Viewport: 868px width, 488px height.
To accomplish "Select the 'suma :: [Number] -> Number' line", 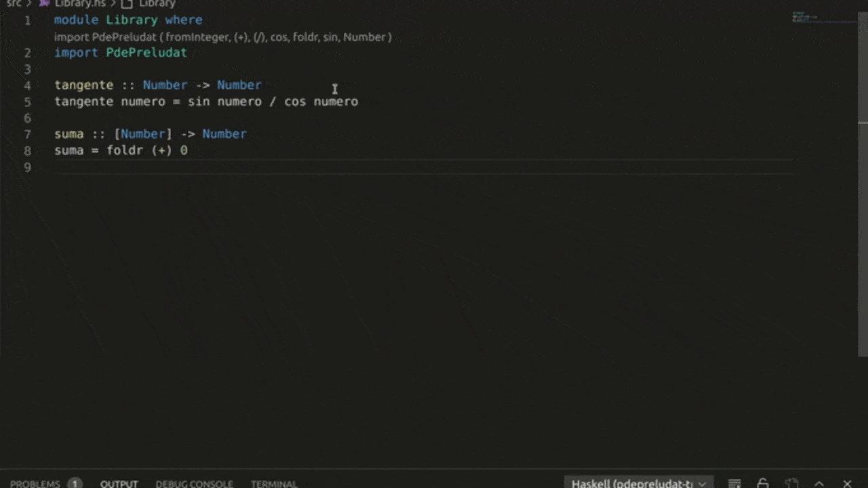I will click(151, 134).
